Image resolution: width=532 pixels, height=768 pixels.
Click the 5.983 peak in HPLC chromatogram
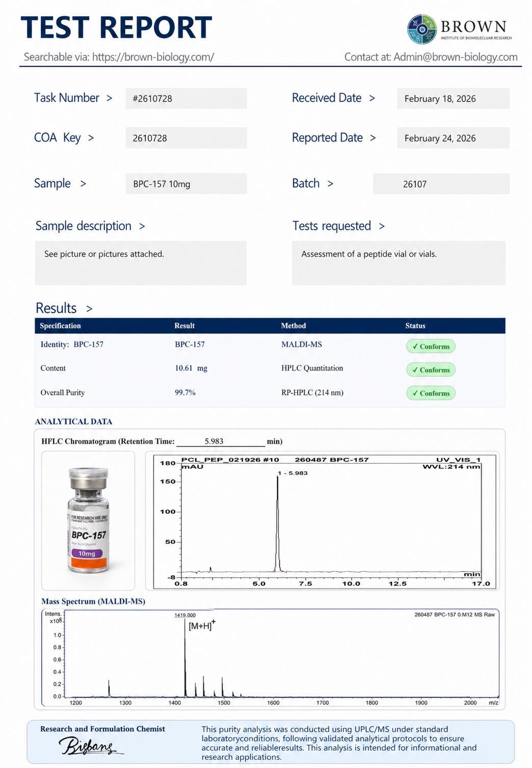tap(278, 524)
